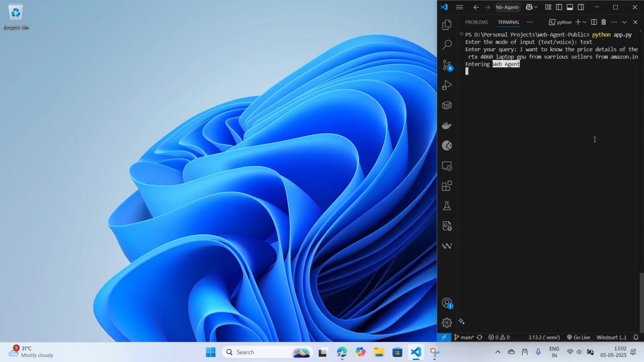
Task: Click the panel size chevron next to close
Action: [624, 22]
